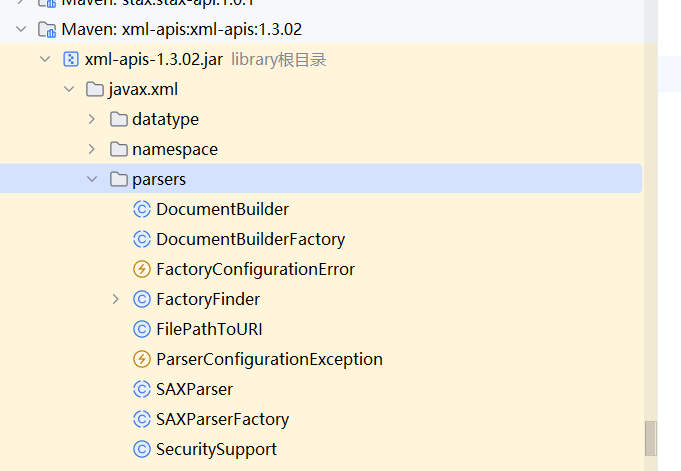Click the parsers folder icon

tap(118, 179)
